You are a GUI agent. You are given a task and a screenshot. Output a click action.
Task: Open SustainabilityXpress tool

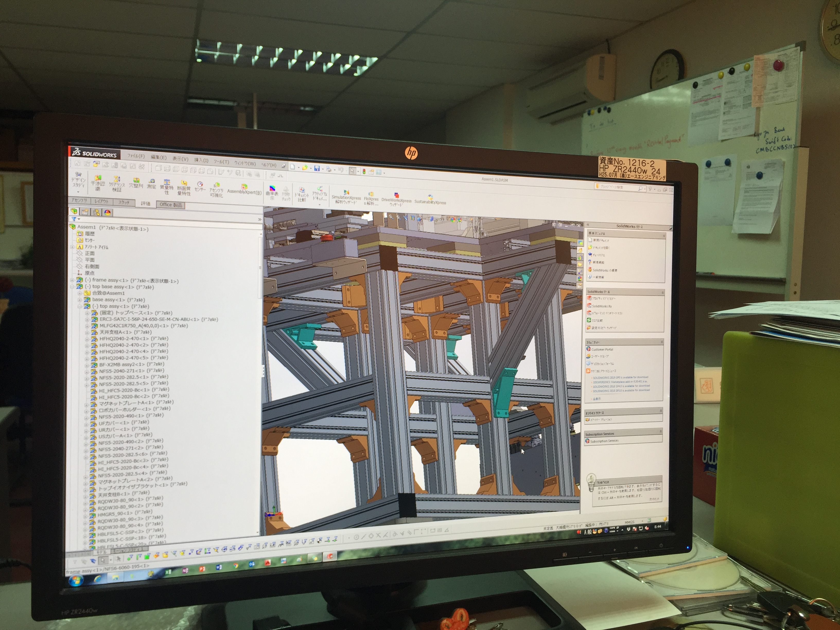[430, 200]
